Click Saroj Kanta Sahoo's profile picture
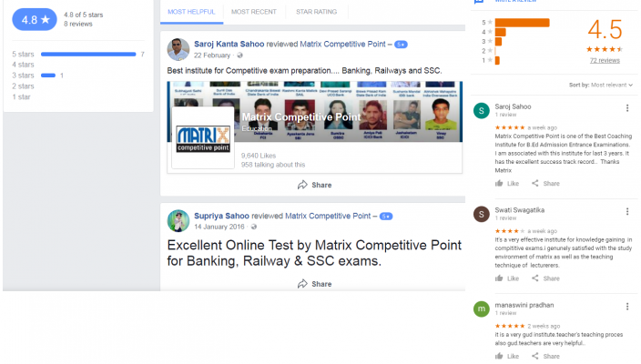The image size is (641, 364). 178,49
